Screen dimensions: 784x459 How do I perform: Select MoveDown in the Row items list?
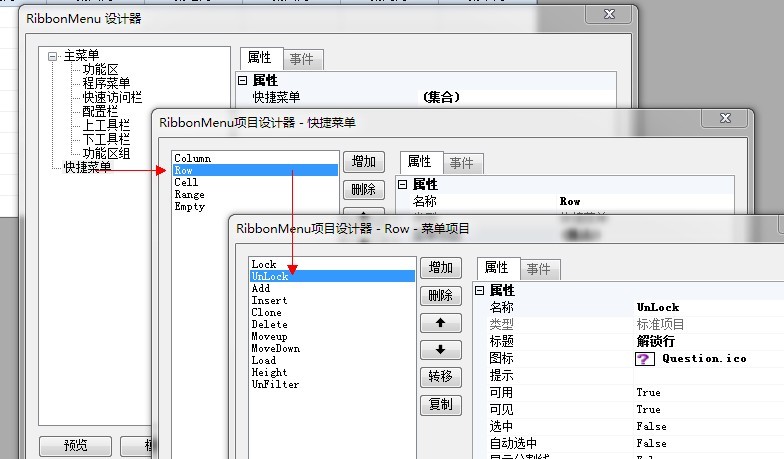coord(332,348)
